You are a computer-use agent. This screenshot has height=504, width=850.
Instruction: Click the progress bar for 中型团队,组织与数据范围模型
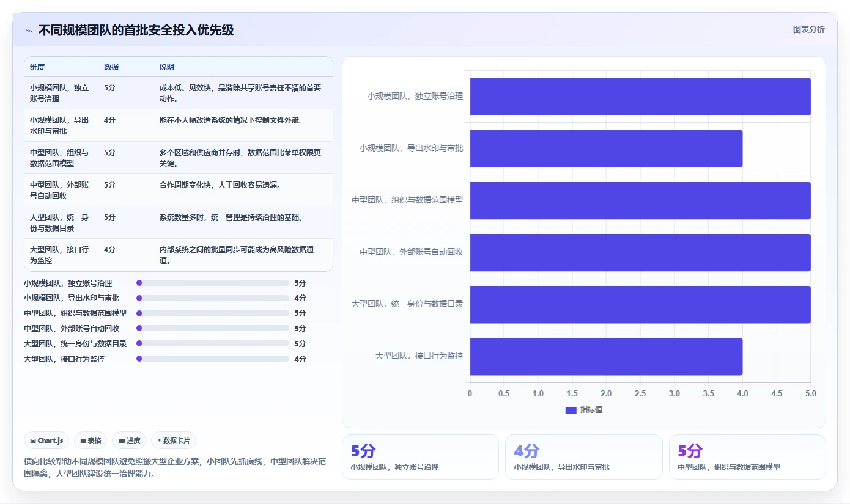tap(213, 313)
